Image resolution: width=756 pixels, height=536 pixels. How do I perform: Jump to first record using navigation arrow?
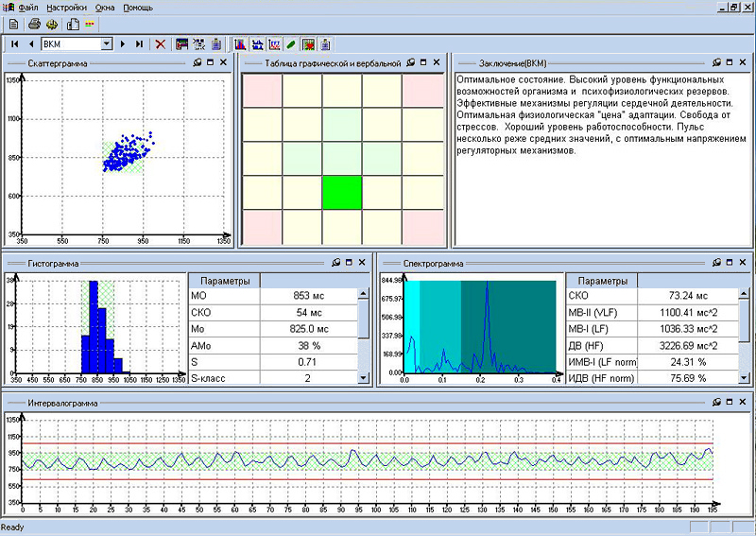point(16,43)
